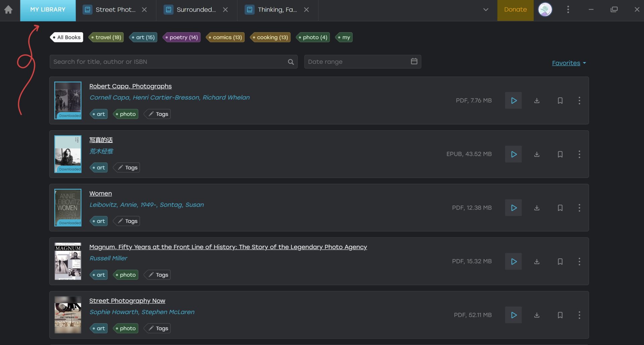Viewport: 644px width, 345px height.
Task: Switch to the Surrounded... tab
Action: [x=196, y=10]
